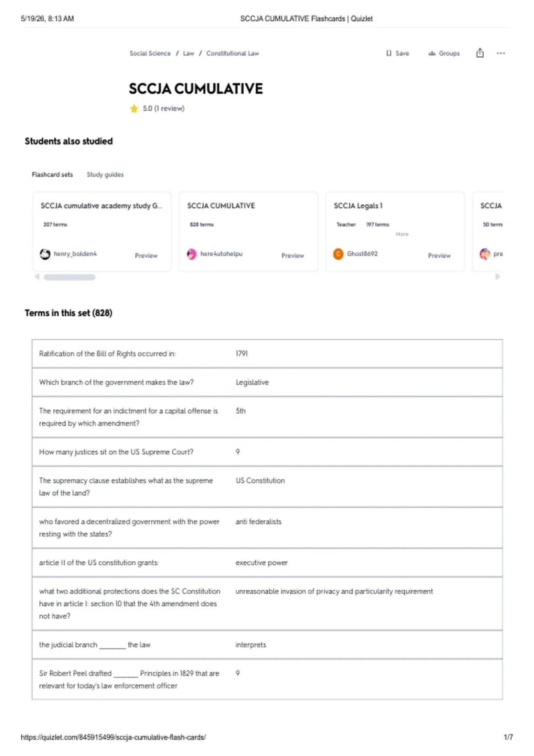Click here4utohelpu's pink avatar icon
534x756 pixels.
tap(191, 254)
